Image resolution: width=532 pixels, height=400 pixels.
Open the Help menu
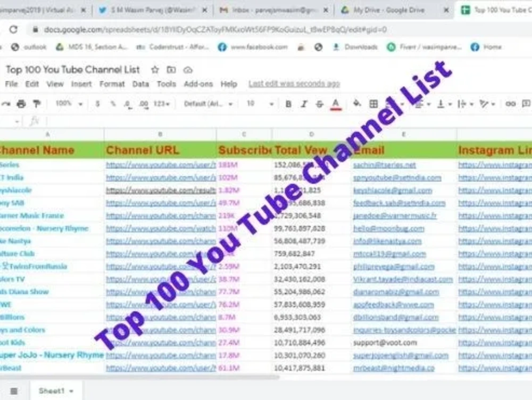tap(229, 84)
